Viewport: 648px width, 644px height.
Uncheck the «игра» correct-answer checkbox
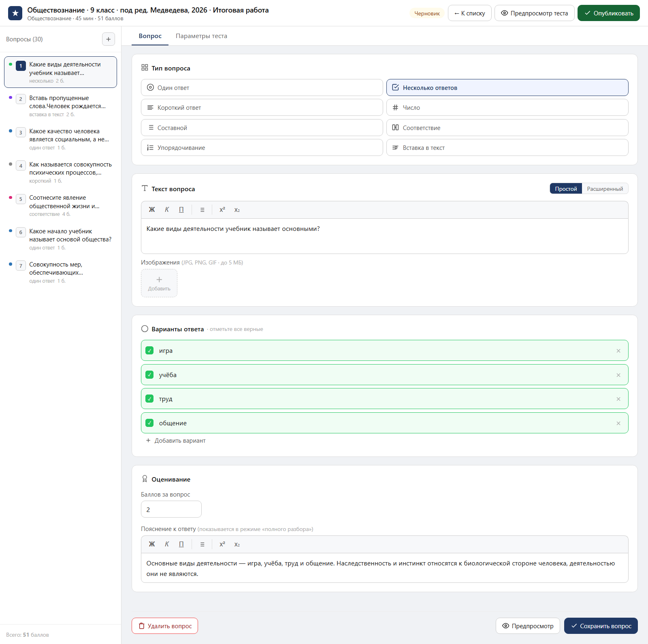point(149,350)
